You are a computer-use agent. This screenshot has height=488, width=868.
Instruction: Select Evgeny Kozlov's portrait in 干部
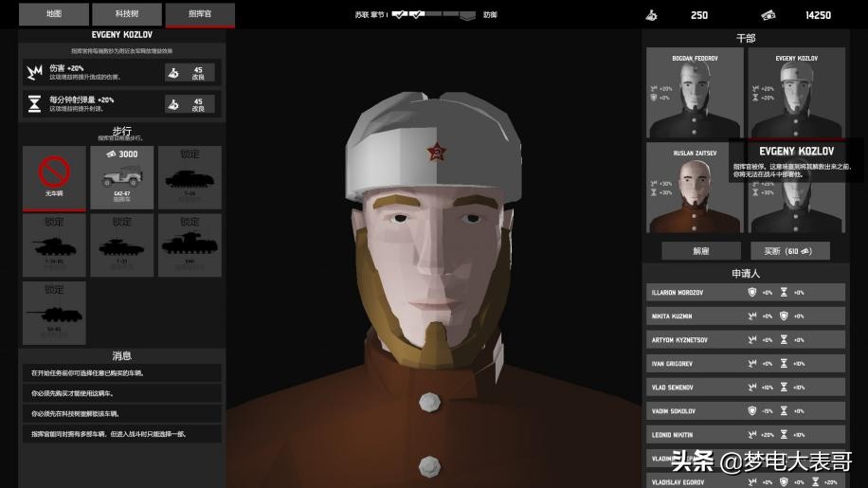797,93
